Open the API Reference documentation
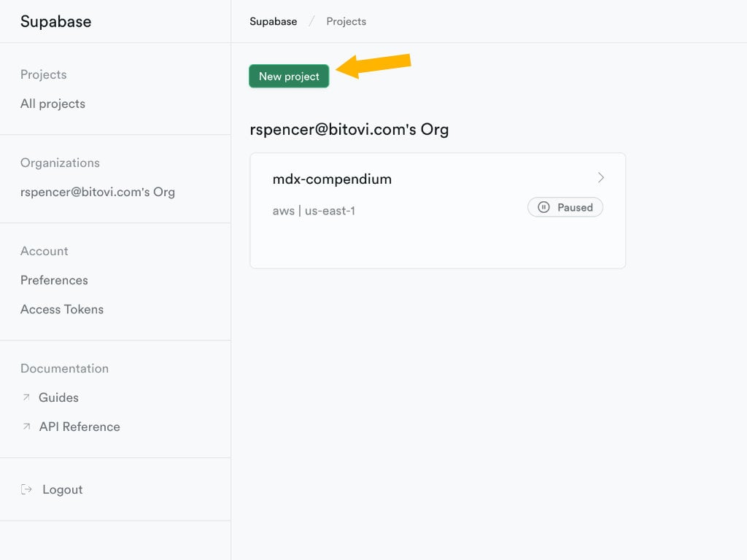 pos(80,427)
